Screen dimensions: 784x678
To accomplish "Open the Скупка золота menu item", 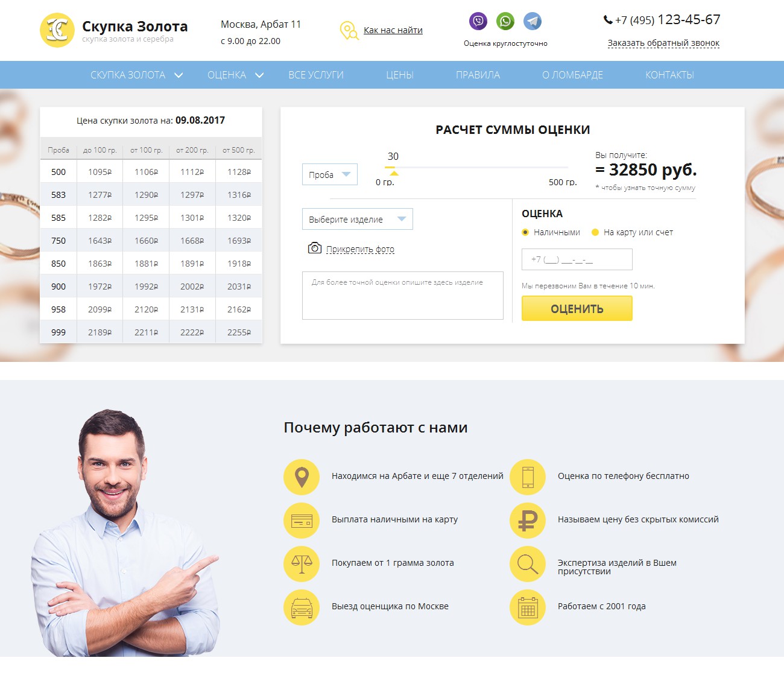I will coord(128,75).
